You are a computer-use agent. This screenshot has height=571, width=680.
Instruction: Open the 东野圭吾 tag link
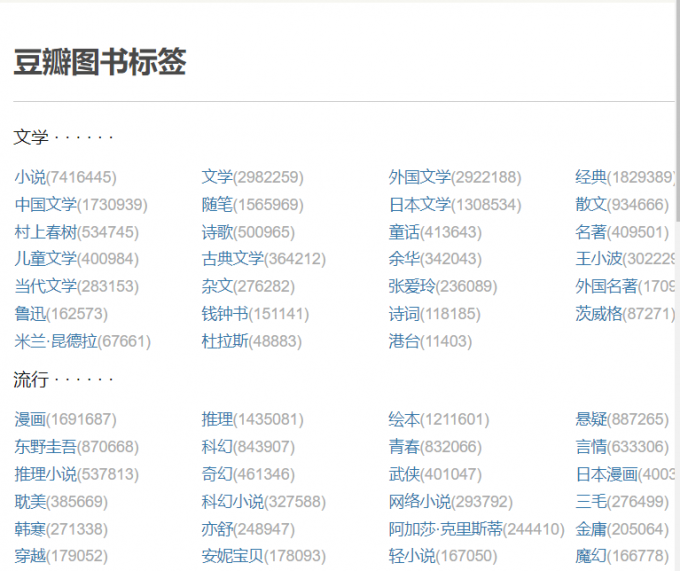[x=46, y=447]
